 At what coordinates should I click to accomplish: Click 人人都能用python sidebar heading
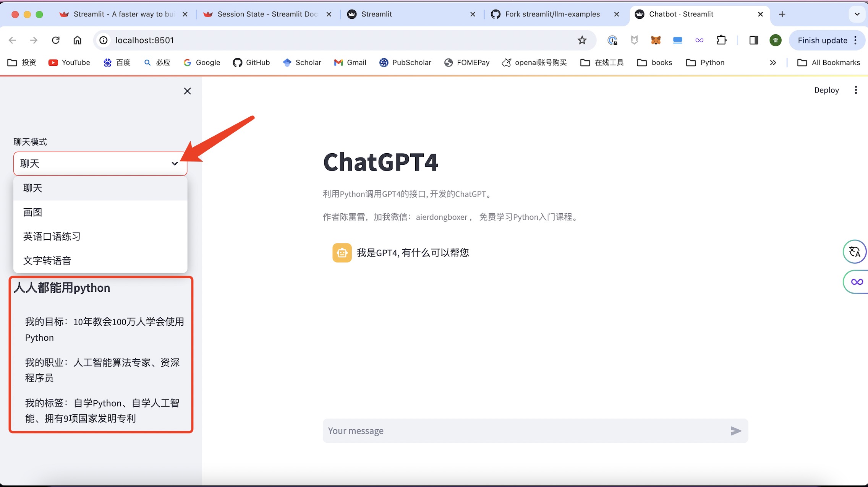pos(62,288)
